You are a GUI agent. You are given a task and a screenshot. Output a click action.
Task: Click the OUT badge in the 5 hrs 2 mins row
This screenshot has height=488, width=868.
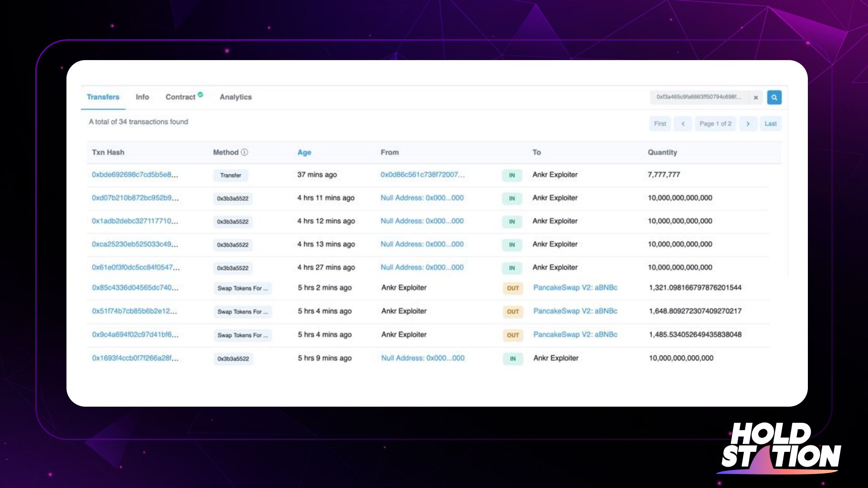[513, 288]
